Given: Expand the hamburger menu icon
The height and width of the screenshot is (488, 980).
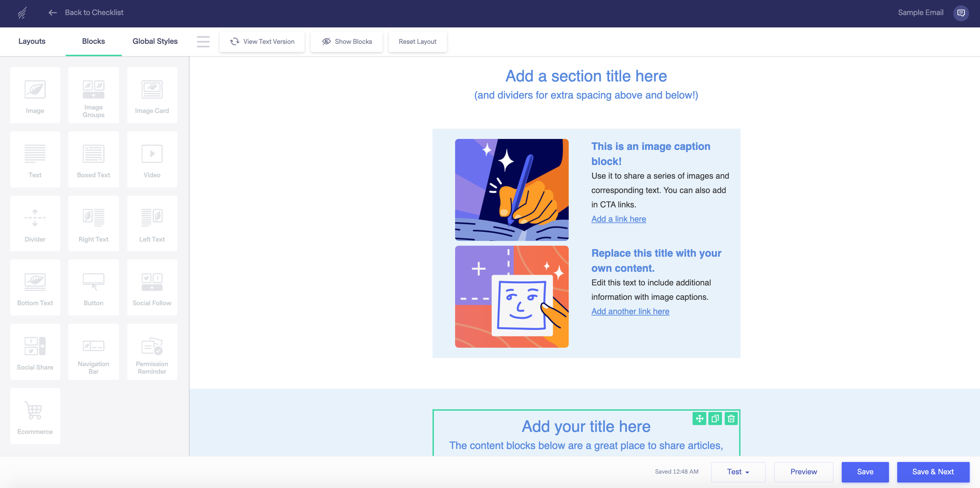Looking at the screenshot, I should (x=203, y=41).
